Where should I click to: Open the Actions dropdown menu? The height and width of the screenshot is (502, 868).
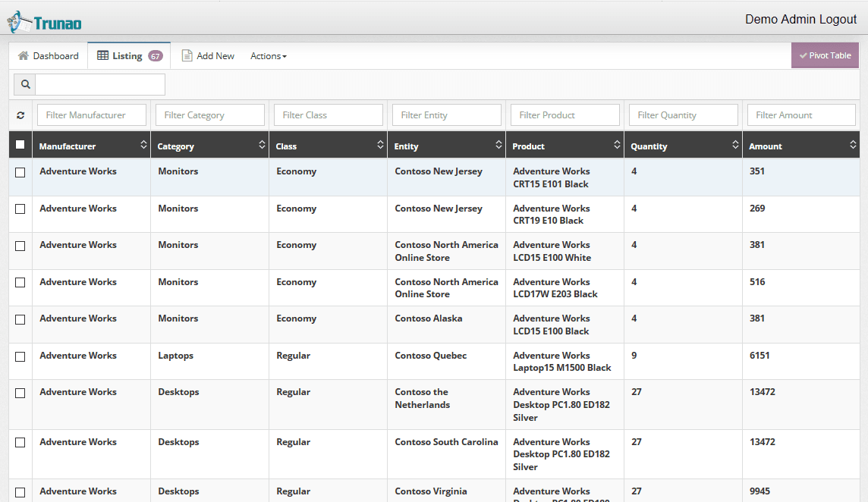268,56
